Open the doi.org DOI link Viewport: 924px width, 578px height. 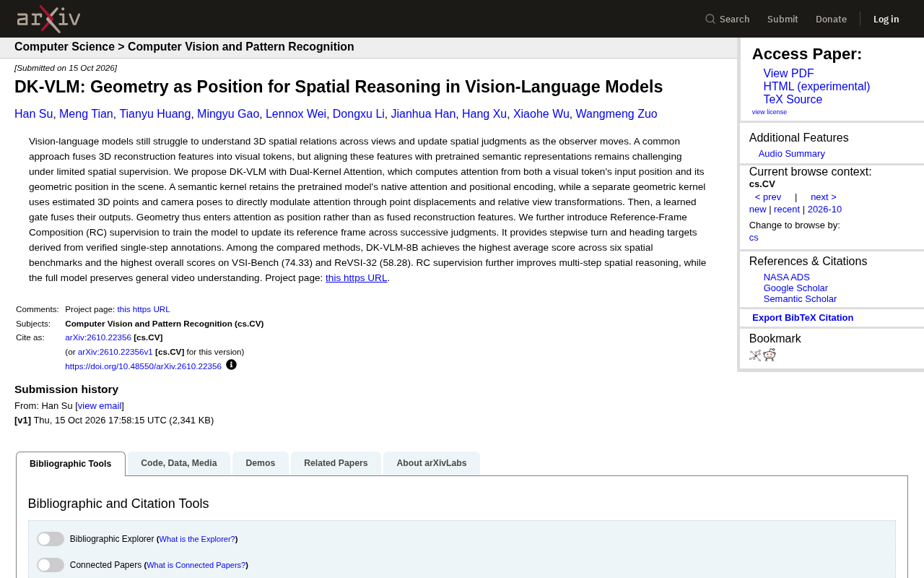[x=143, y=366]
